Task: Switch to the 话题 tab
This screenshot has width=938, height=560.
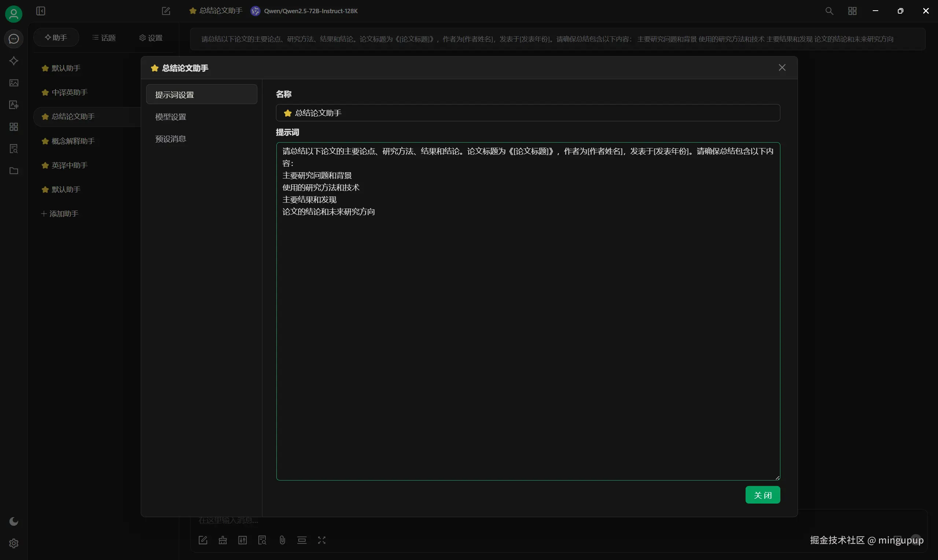Action: point(104,38)
